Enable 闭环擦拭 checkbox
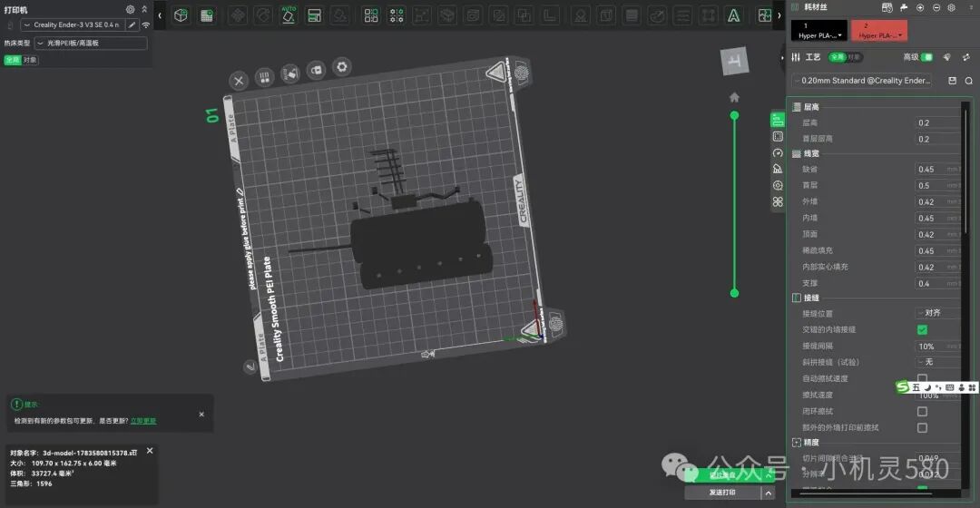The height and width of the screenshot is (508, 980). tap(922, 411)
